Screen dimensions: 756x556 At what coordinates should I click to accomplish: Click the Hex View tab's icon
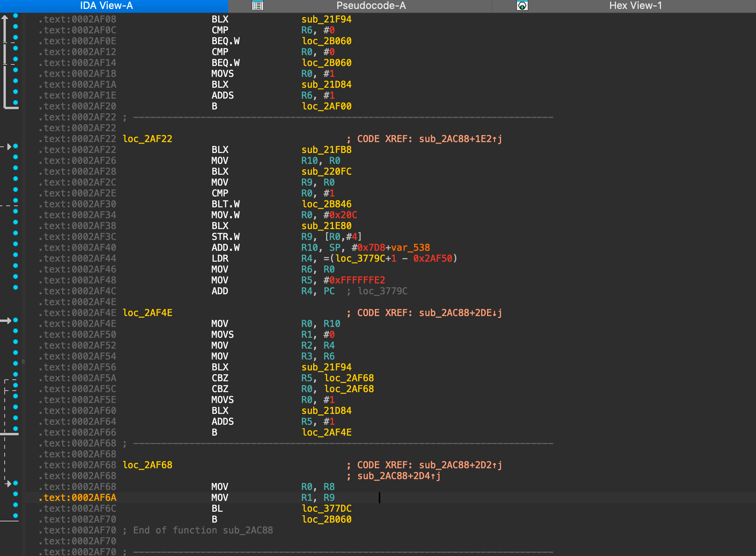522,5
